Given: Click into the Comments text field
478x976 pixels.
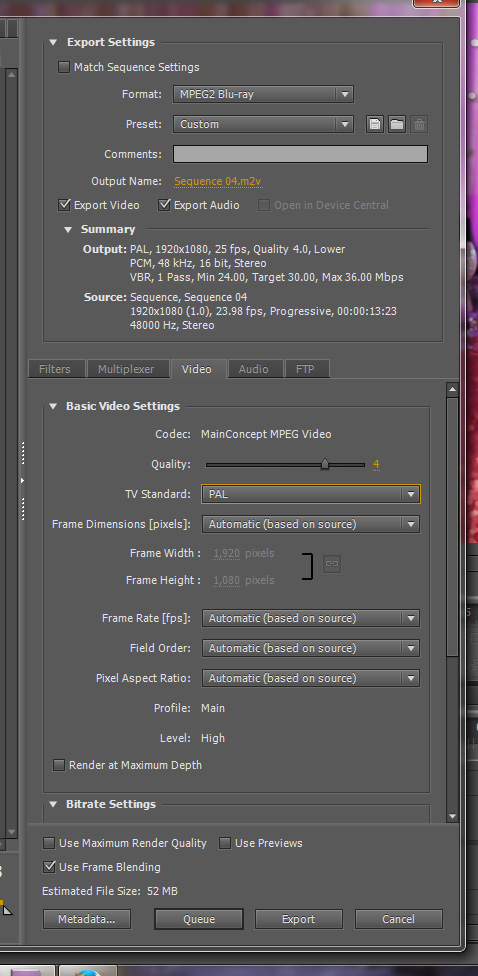Looking at the screenshot, I should tap(300, 154).
